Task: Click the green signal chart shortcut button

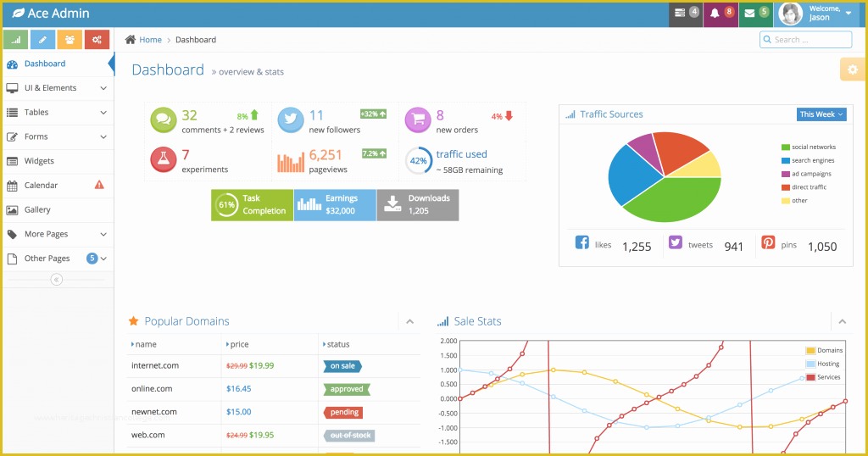Action: 16,40
